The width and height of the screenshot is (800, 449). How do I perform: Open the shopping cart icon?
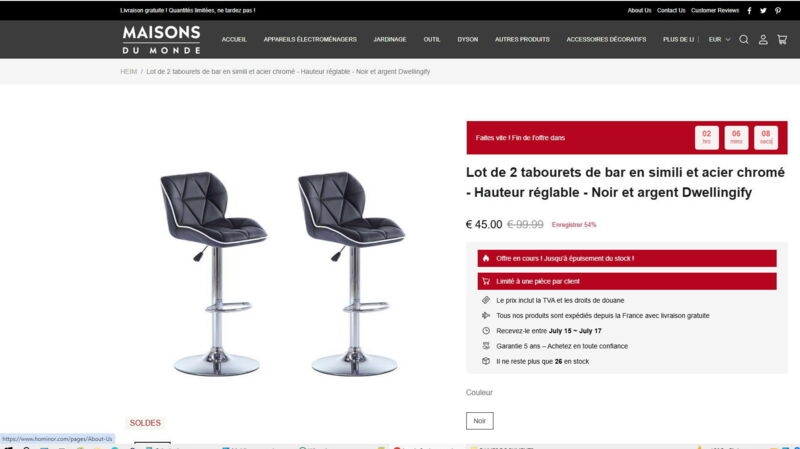782,39
